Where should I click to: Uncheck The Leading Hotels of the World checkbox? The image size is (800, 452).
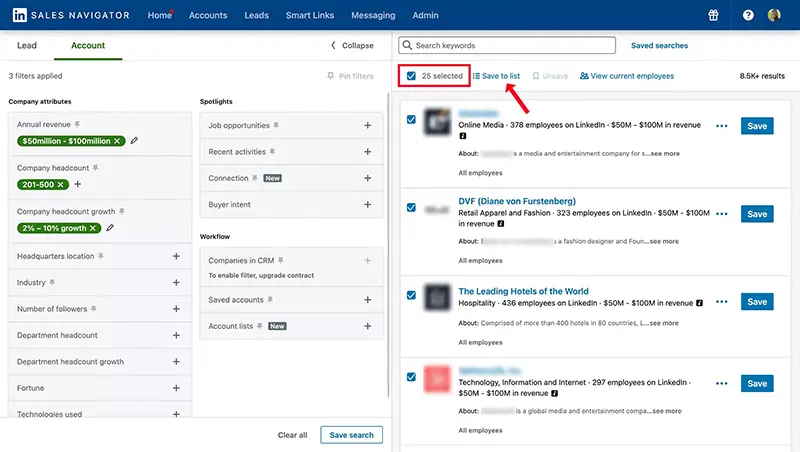coord(411,295)
